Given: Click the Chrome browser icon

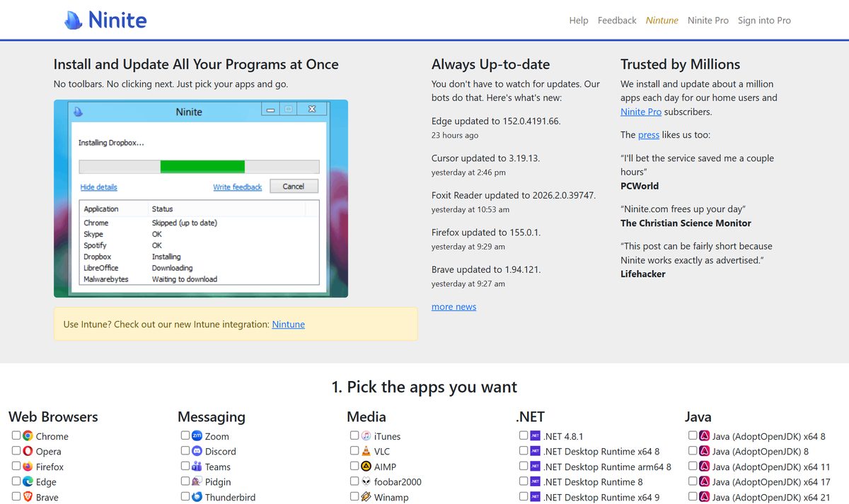Looking at the screenshot, I should 28,436.
